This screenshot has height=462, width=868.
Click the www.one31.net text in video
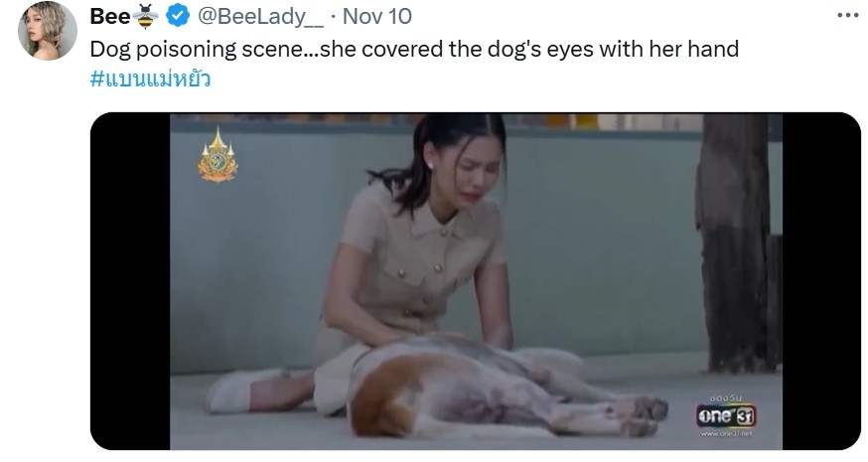point(726,434)
